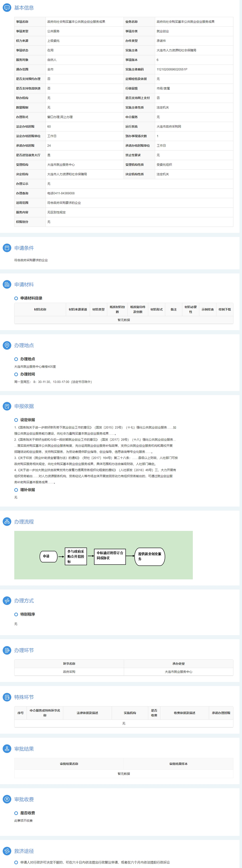
Task: Select the 设定依据 circle marker
Action: [16, 420]
